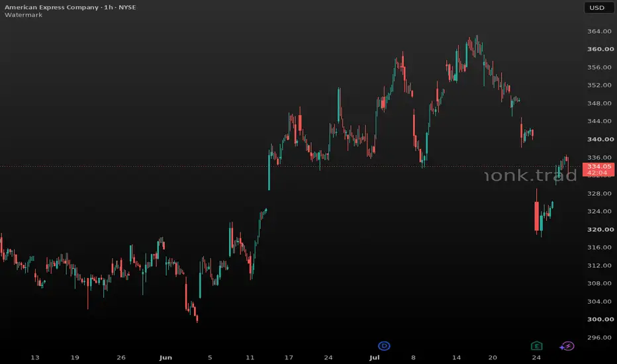Click the 360.00 price axis label
Image resolution: width=617 pixels, height=364 pixels.
(x=600, y=49)
